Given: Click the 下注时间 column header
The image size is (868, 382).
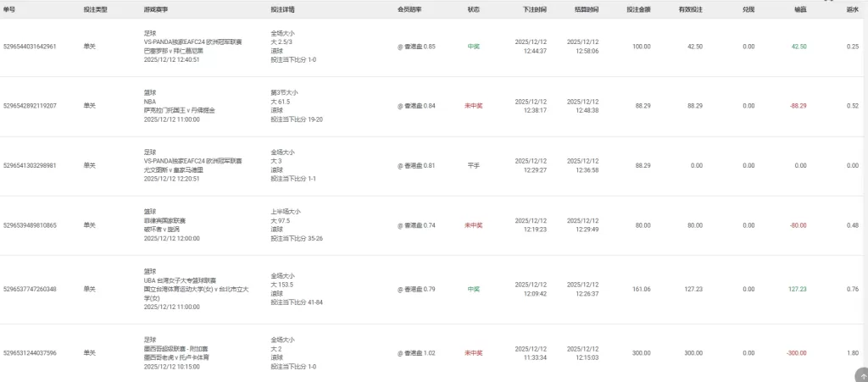Looking at the screenshot, I should click(535, 9).
